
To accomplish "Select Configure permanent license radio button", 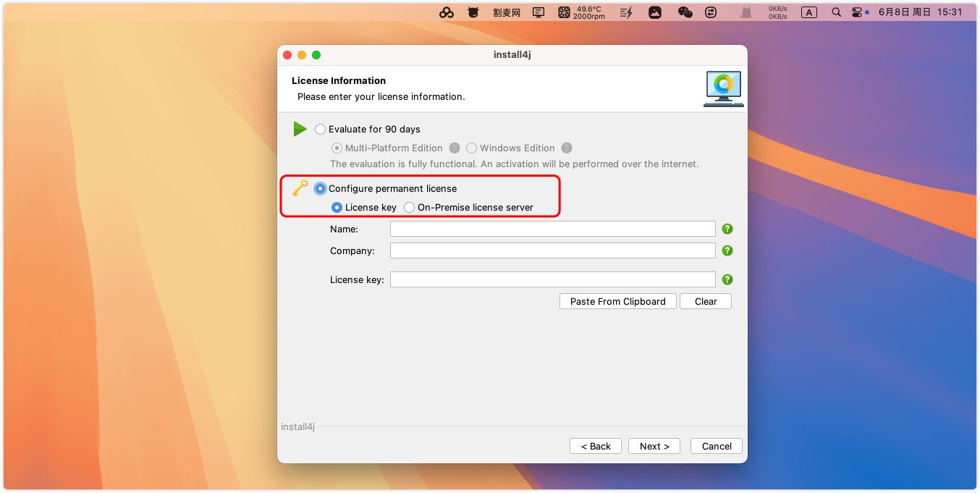I will point(321,189).
